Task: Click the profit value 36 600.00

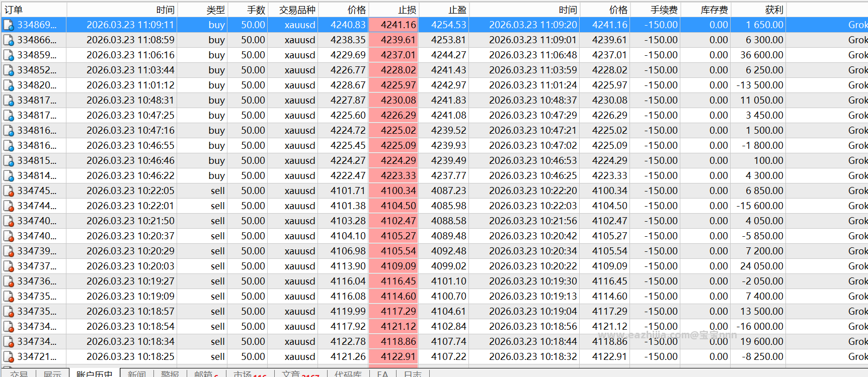Action: [761, 55]
